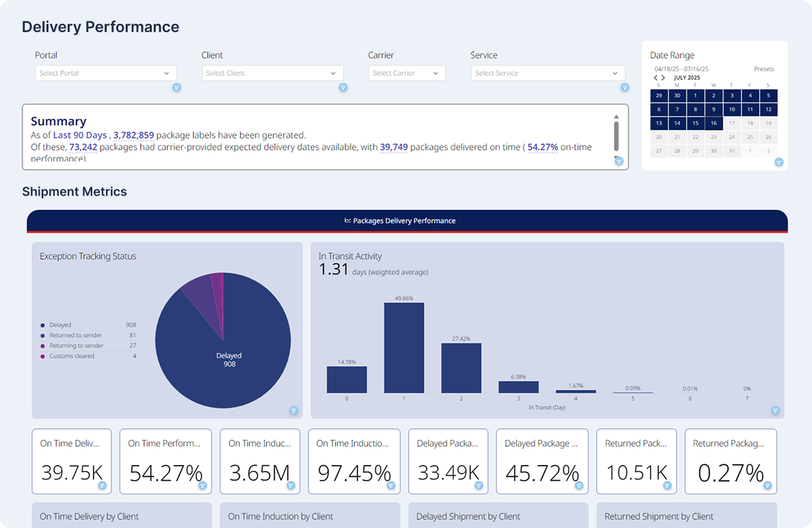The image size is (812, 528).
Task: Open date range Presets
Action: 763,69
